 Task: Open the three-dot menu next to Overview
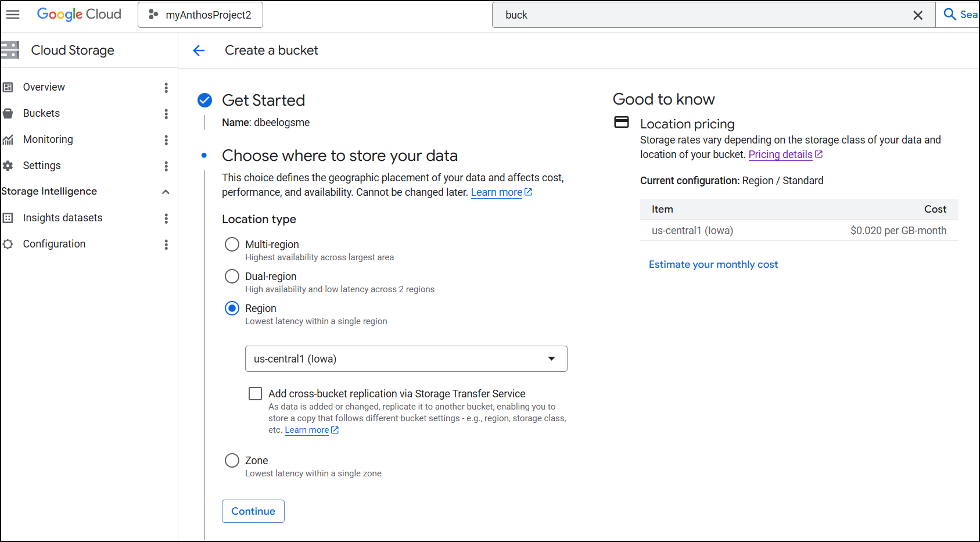[x=166, y=88]
